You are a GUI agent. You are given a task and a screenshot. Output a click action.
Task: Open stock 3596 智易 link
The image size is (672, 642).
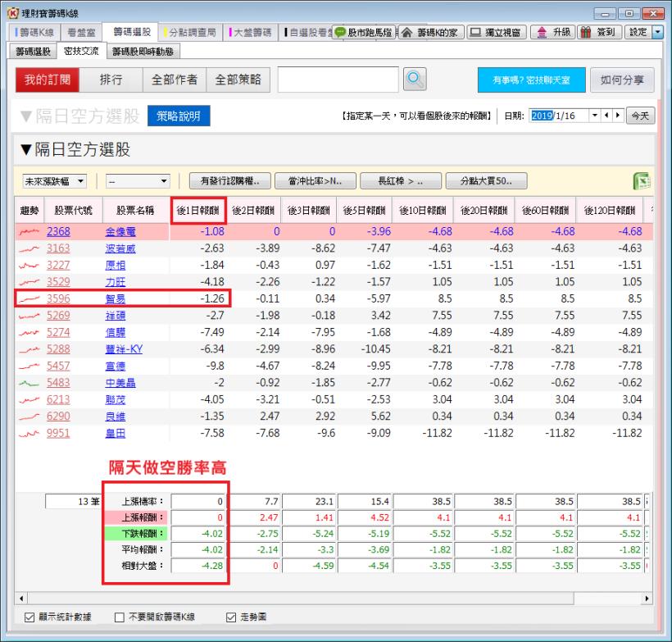[x=57, y=298]
